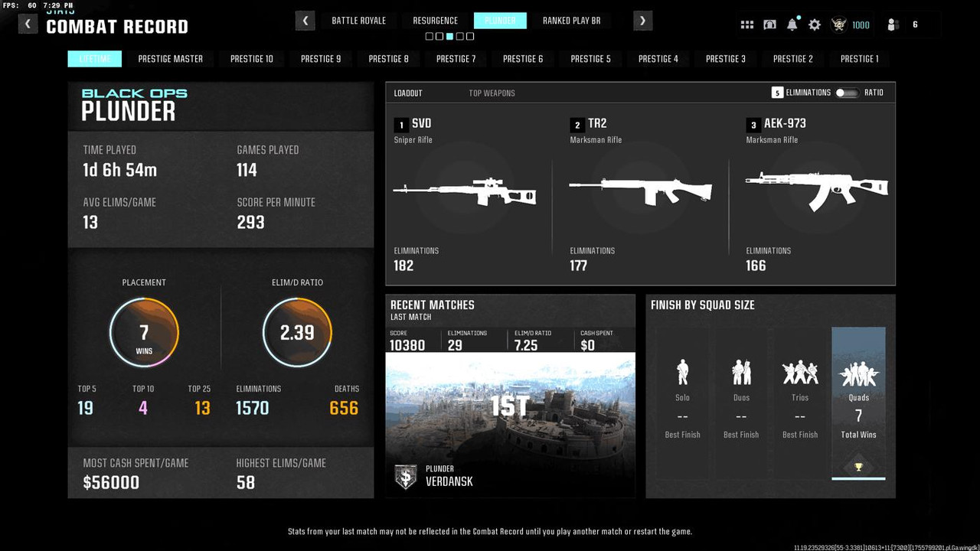Open the settings gear

[815, 24]
